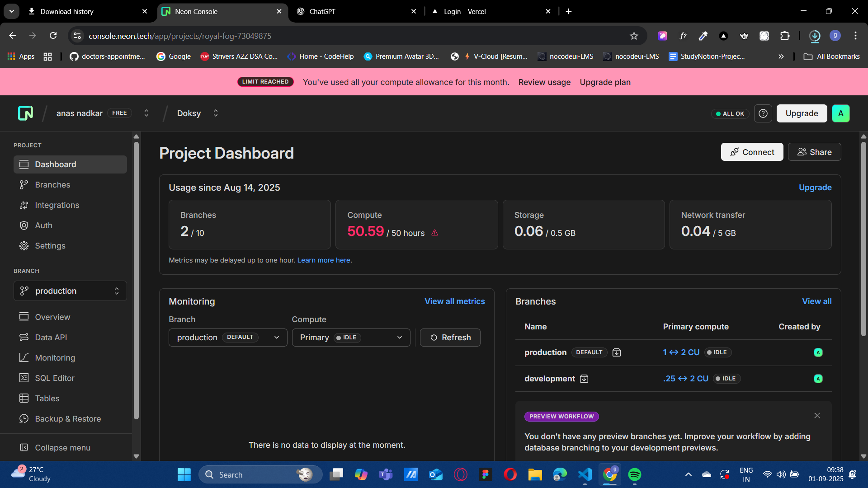This screenshot has height=488, width=868.
Task: Open the Chrome three-dot menu
Action: click(x=855, y=36)
